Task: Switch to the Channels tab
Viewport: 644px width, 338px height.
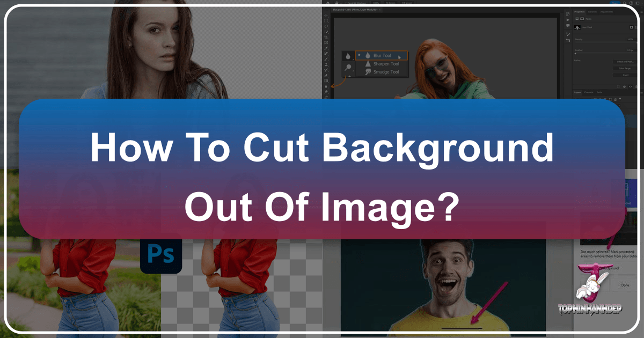Action: click(x=588, y=92)
